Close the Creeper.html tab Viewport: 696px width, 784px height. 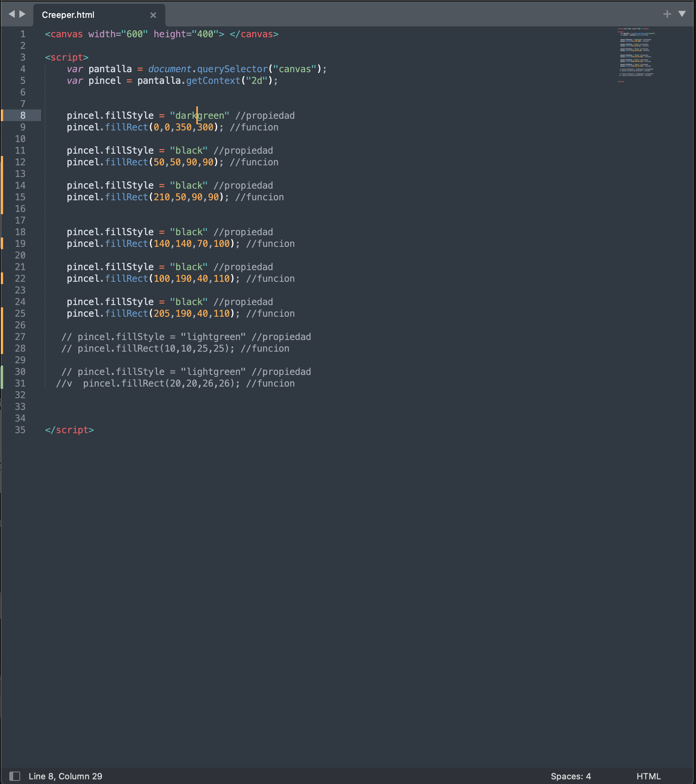coord(153,15)
